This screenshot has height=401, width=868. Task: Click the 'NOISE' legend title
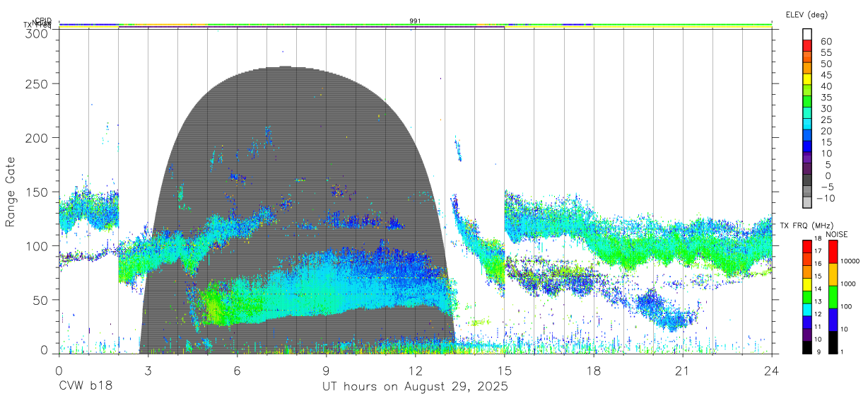pyautogui.click(x=836, y=234)
